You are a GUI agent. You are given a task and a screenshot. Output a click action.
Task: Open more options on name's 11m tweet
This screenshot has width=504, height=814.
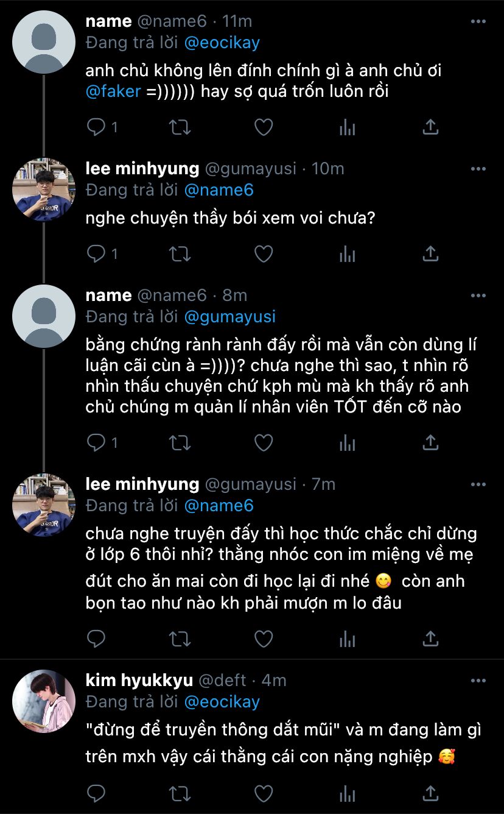coord(478,21)
